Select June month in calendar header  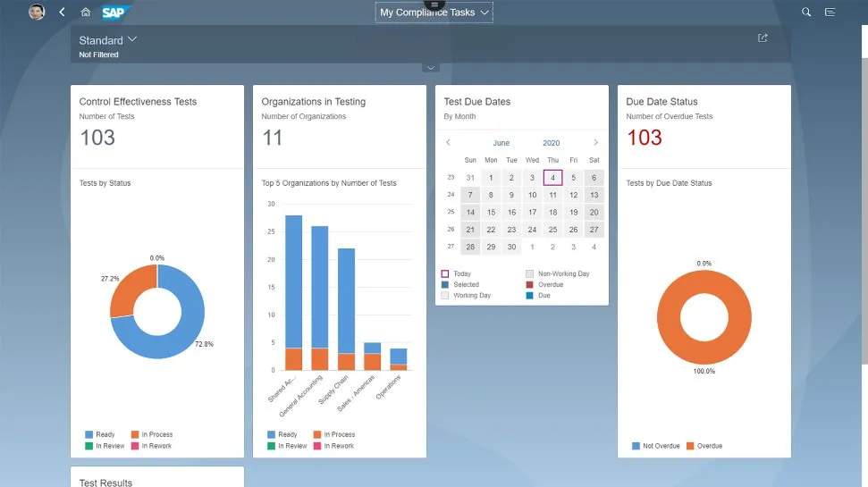501,143
